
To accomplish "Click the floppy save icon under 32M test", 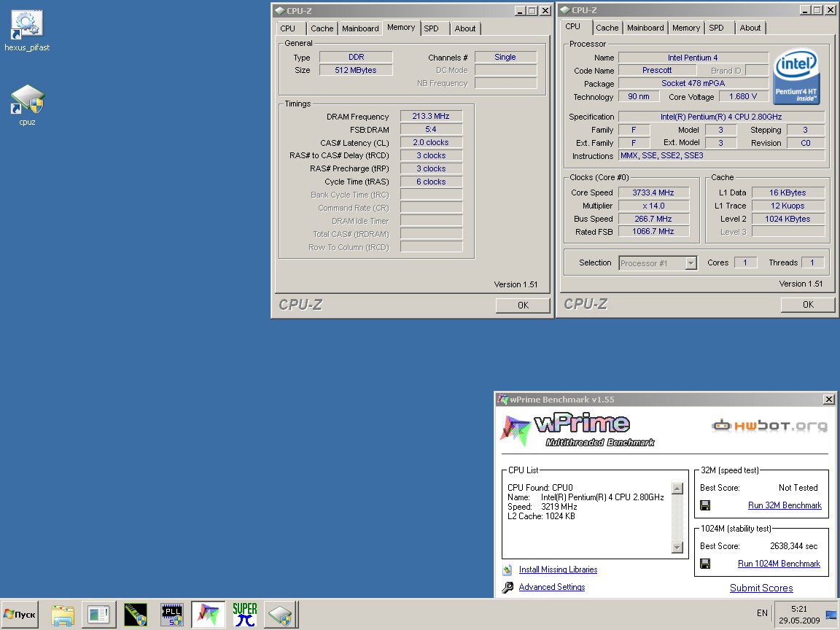I will (x=705, y=505).
